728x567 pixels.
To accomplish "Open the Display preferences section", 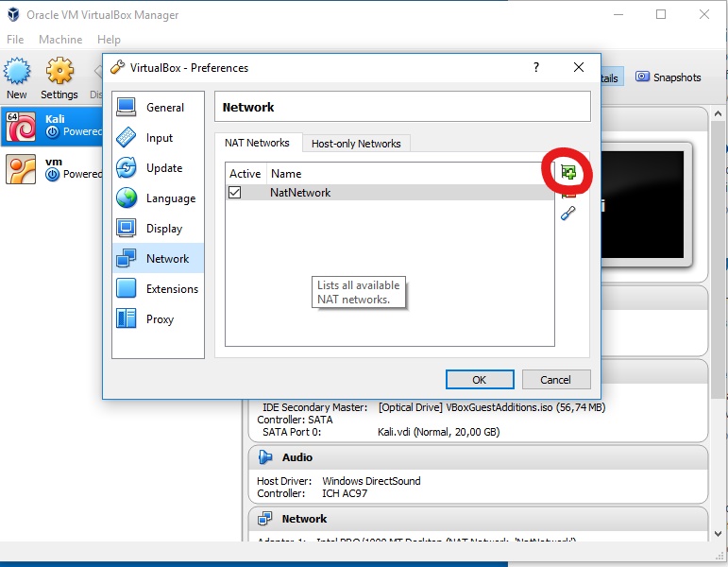I will [158, 228].
